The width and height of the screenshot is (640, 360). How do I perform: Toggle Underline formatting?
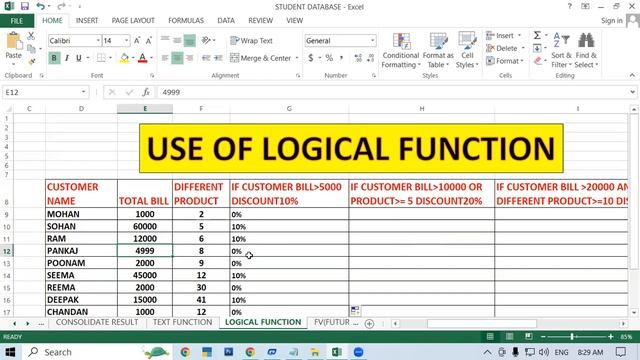[78, 58]
